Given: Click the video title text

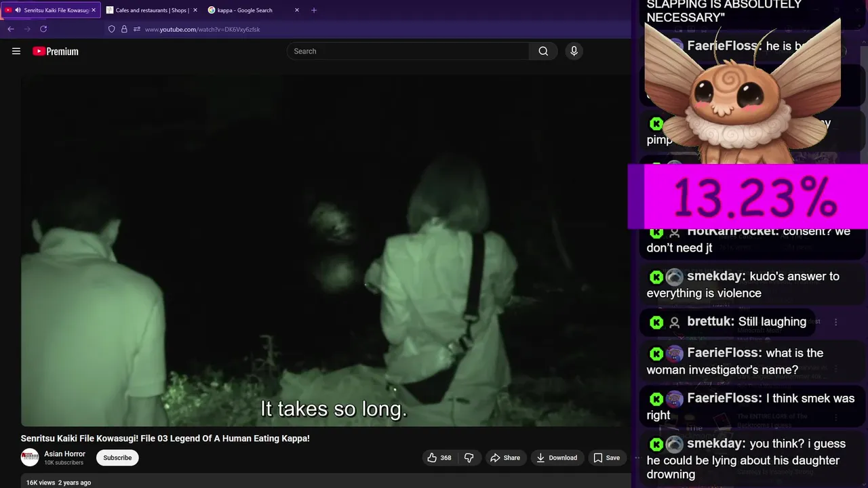Looking at the screenshot, I should tap(165, 439).
